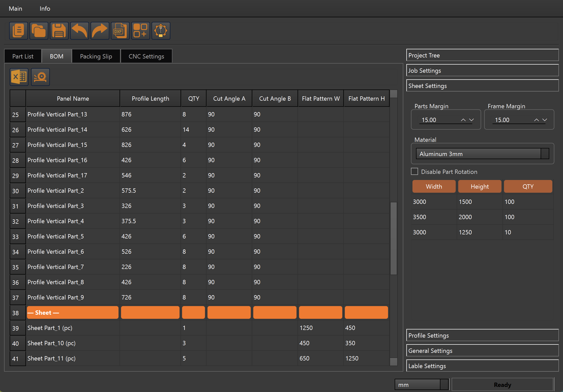The image size is (563, 392).
Task: Enable Disable Part Rotation checkbox
Action: (x=414, y=172)
